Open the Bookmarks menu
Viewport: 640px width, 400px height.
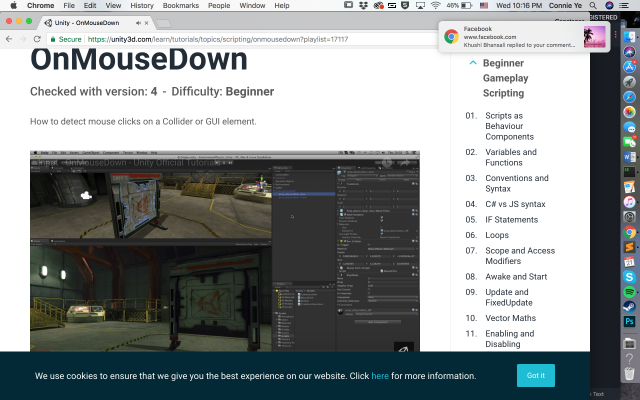[181, 5]
